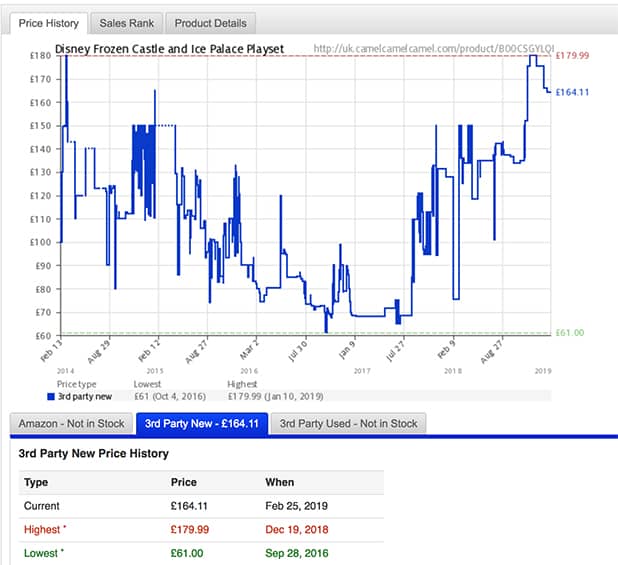
Task: Click the When column header
Action: click(x=280, y=482)
